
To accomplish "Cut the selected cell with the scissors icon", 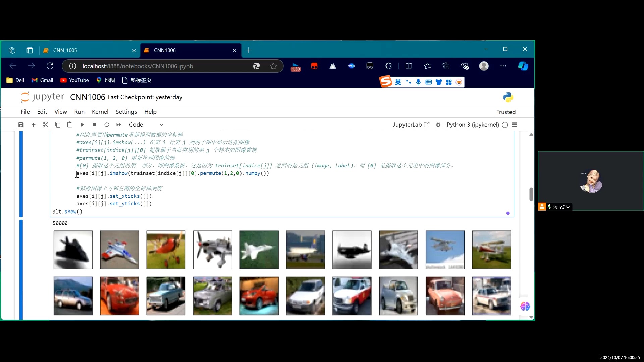I will pos(45,125).
